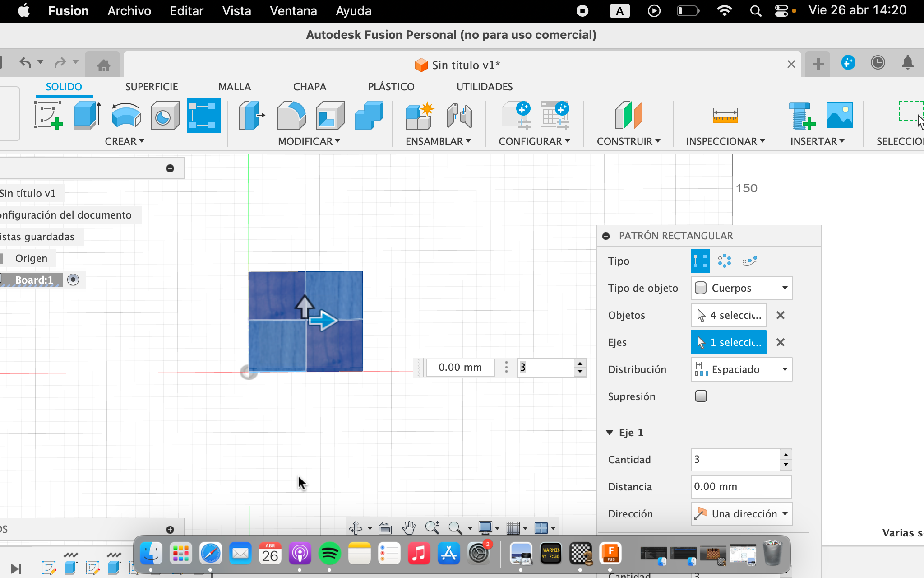This screenshot has height=578, width=924.
Task: Click the Insert fastener icon
Action: tap(801, 116)
